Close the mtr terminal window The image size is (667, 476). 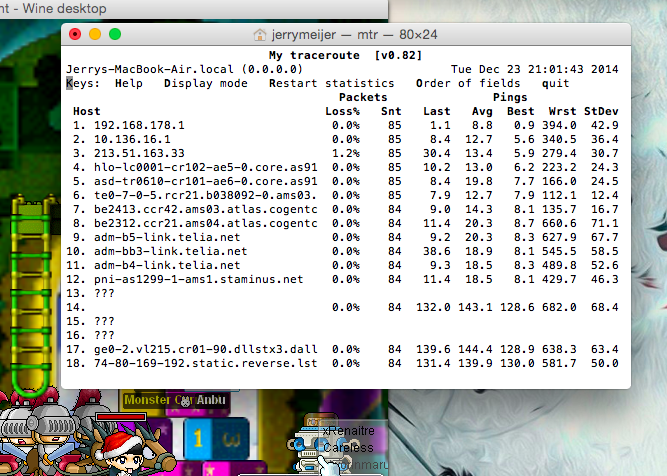coord(75,34)
